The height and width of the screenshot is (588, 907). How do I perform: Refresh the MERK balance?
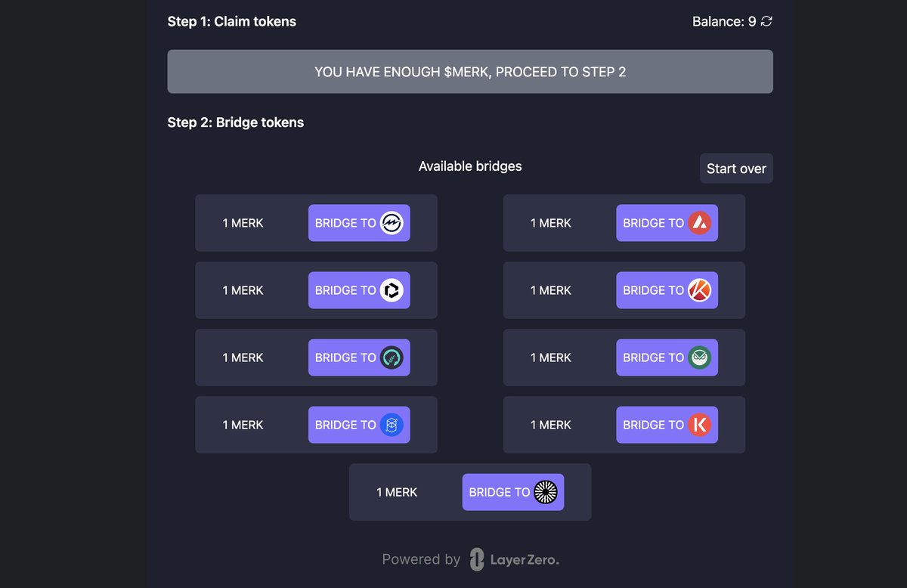click(x=766, y=21)
